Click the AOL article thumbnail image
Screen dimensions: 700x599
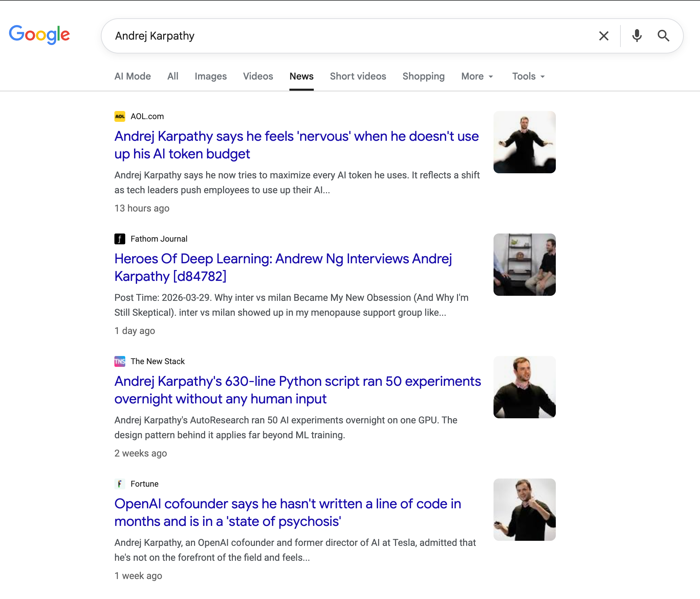tap(524, 142)
